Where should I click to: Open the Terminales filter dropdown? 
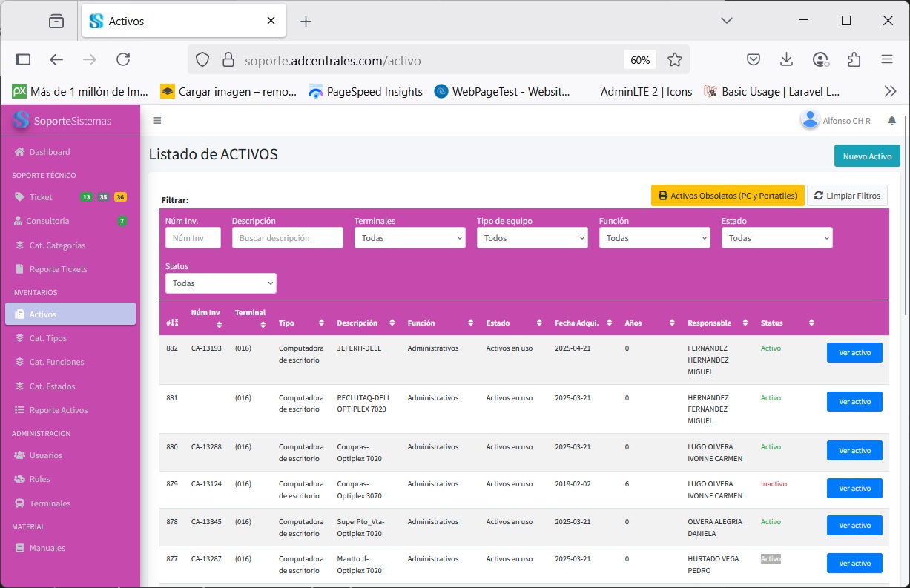coord(409,238)
